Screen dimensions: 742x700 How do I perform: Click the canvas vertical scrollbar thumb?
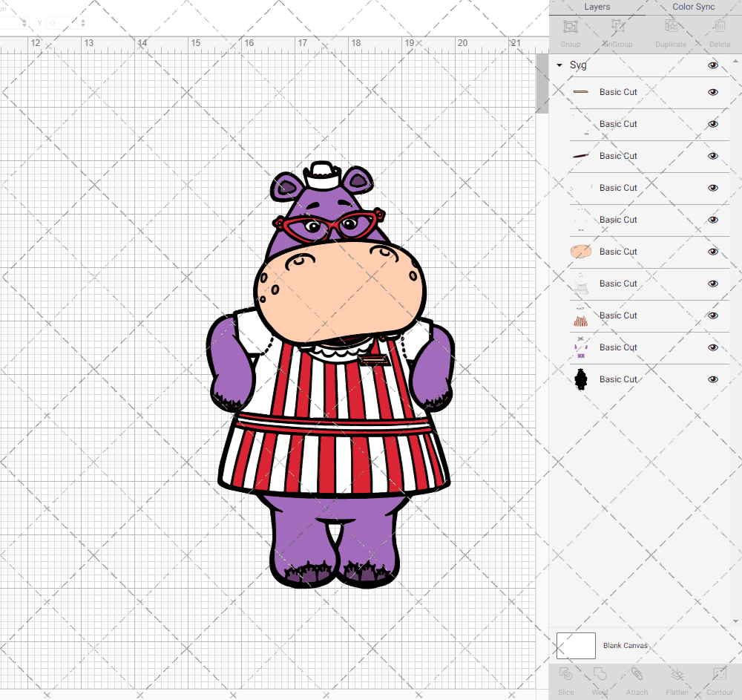(542, 84)
